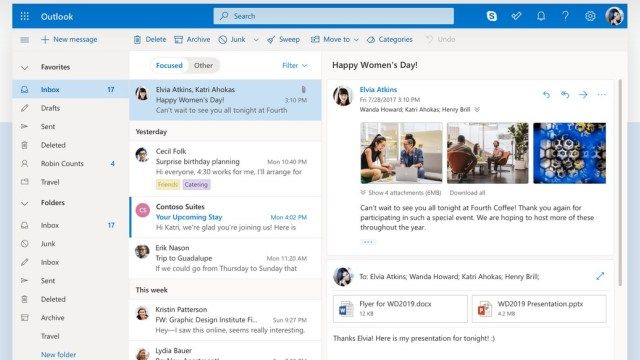The width and height of the screenshot is (640, 360).
Task: Forward the Happy Women's Day email
Action: pos(583,95)
